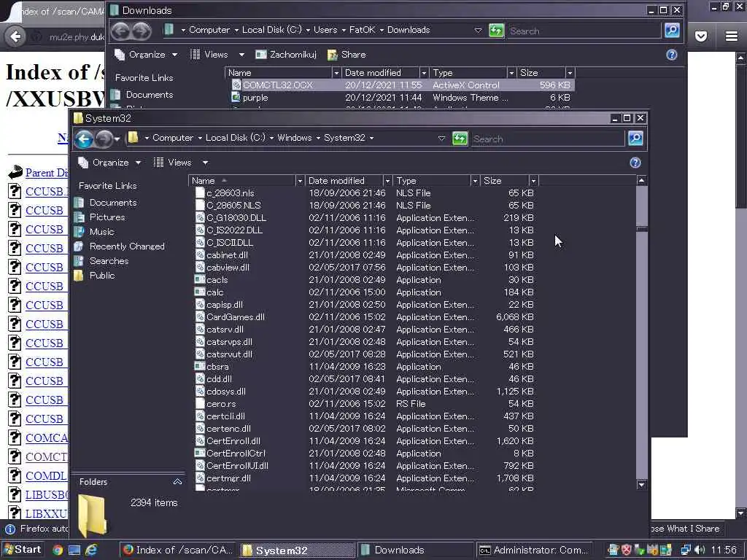Click Share in Downloads toolbar

point(347,55)
